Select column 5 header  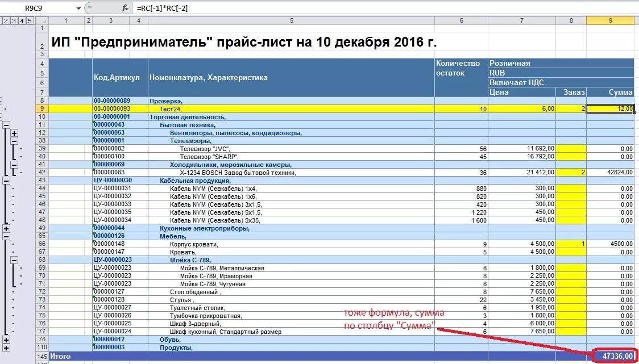(292, 20)
